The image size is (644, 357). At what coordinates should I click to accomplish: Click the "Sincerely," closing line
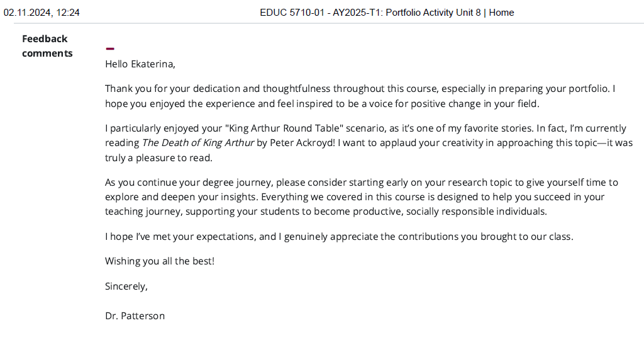pos(126,286)
